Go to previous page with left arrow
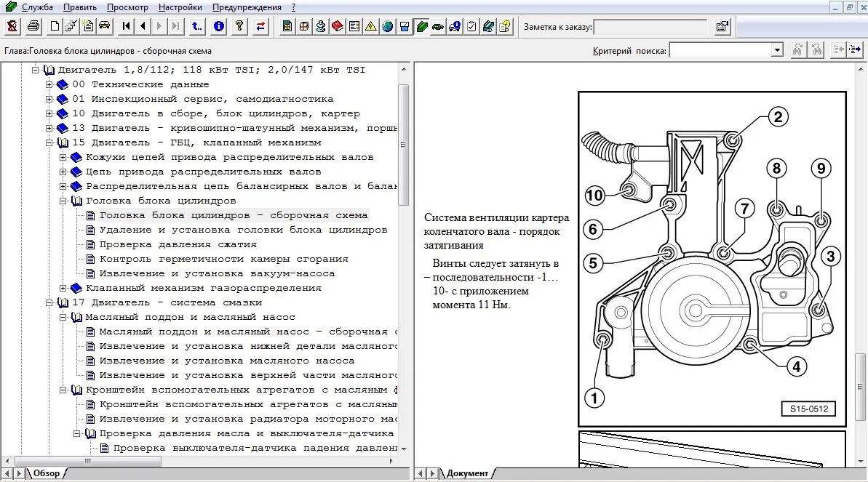This screenshot has width=868, height=482. point(143,26)
